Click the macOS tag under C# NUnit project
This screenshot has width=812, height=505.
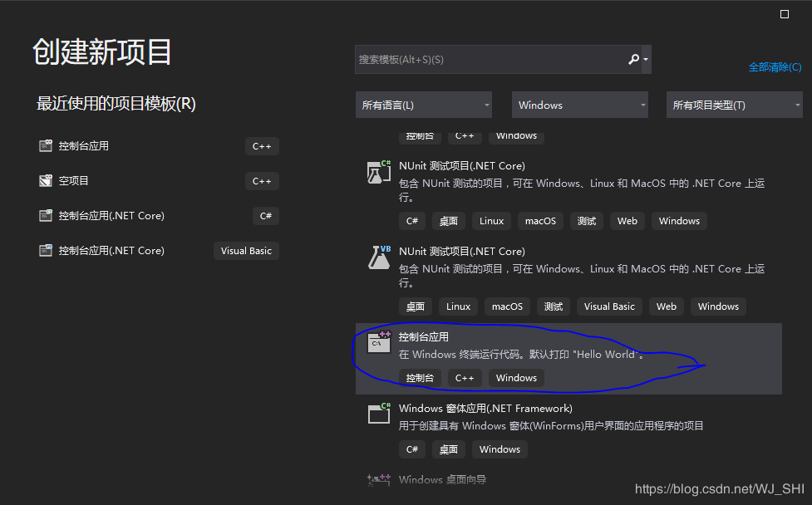click(x=541, y=221)
